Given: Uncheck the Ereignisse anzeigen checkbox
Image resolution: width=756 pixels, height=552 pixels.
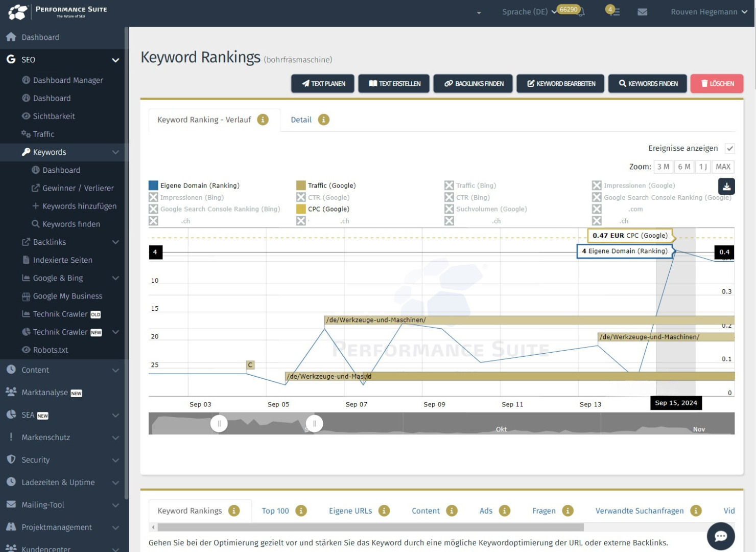Looking at the screenshot, I should 730,148.
